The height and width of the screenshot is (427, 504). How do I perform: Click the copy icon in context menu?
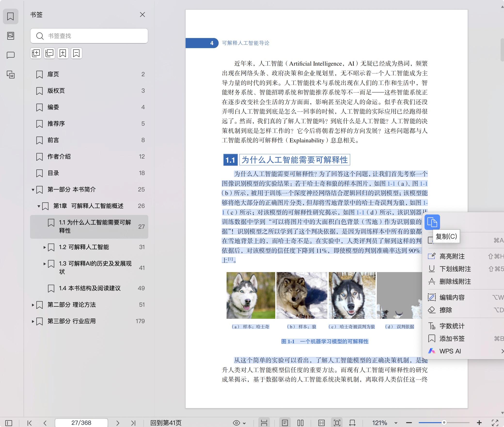[x=432, y=222]
